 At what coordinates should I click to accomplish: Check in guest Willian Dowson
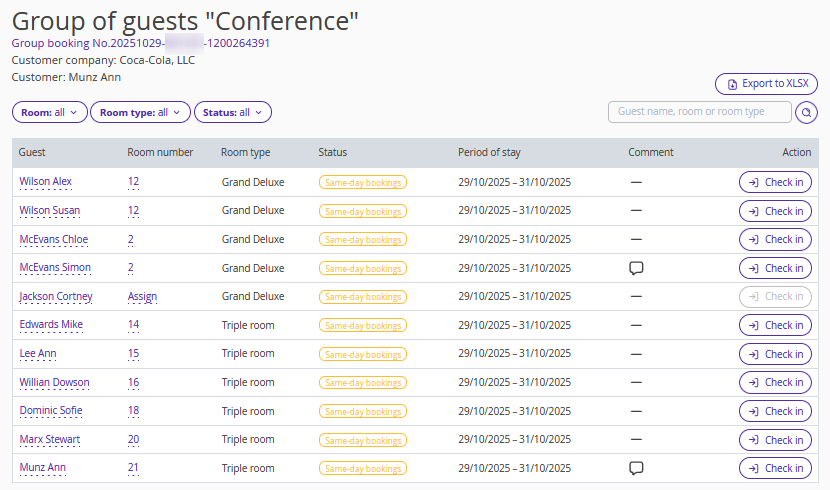click(x=775, y=383)
